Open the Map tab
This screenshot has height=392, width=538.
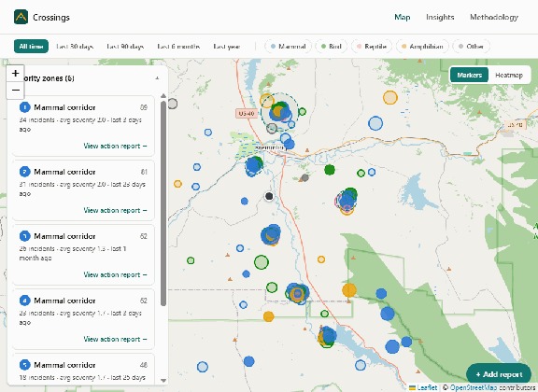(x=403, y=17)
